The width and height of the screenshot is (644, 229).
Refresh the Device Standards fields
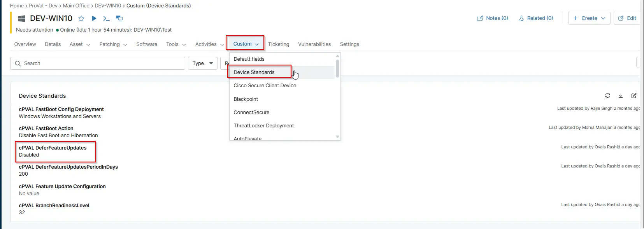pos(607,95)
